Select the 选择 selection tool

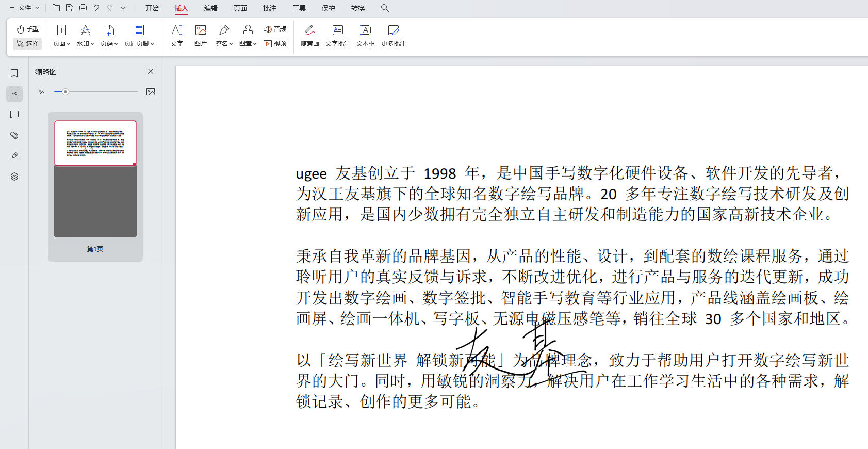coord(28,44)
